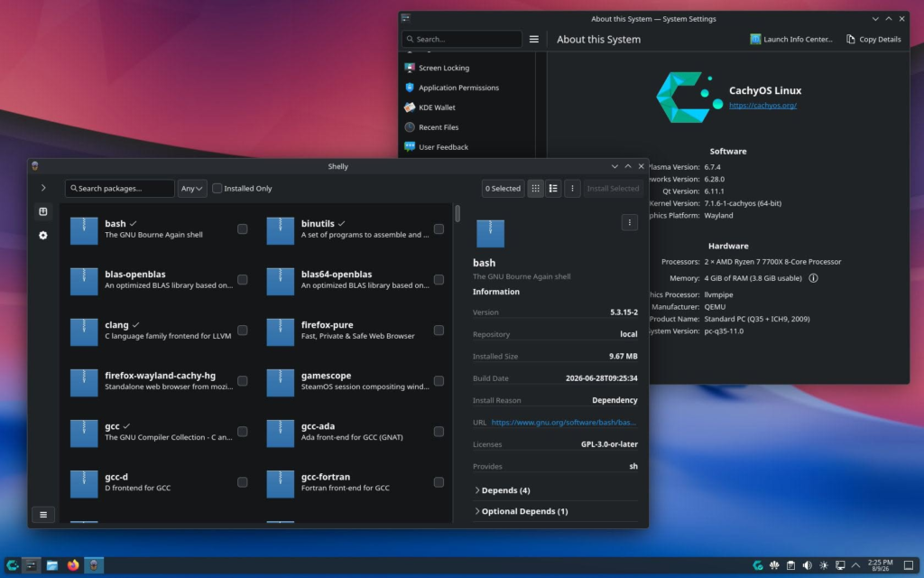Switch to grid view in Shelly
The image size is (924, 578).
535,189
